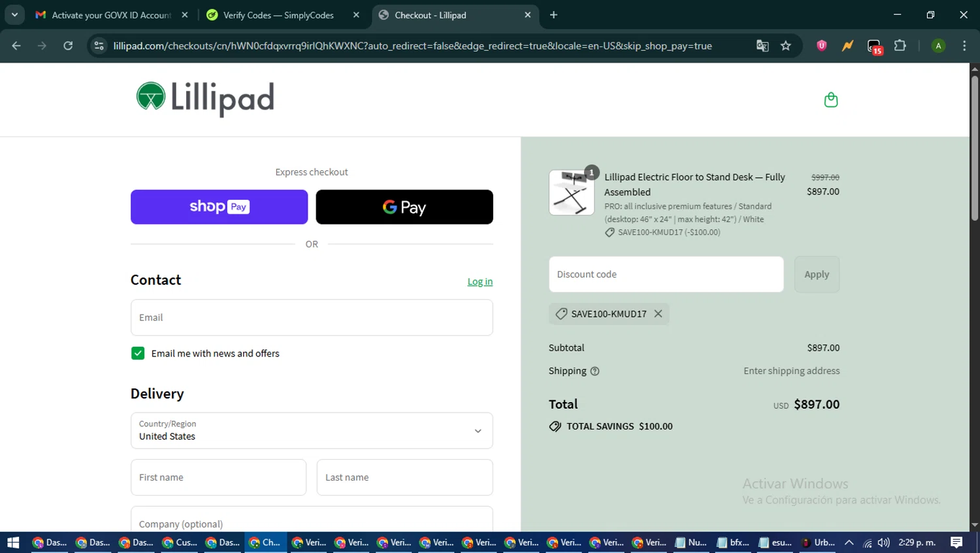Open the Cus... Chrome taskbar window

[179, 543]
